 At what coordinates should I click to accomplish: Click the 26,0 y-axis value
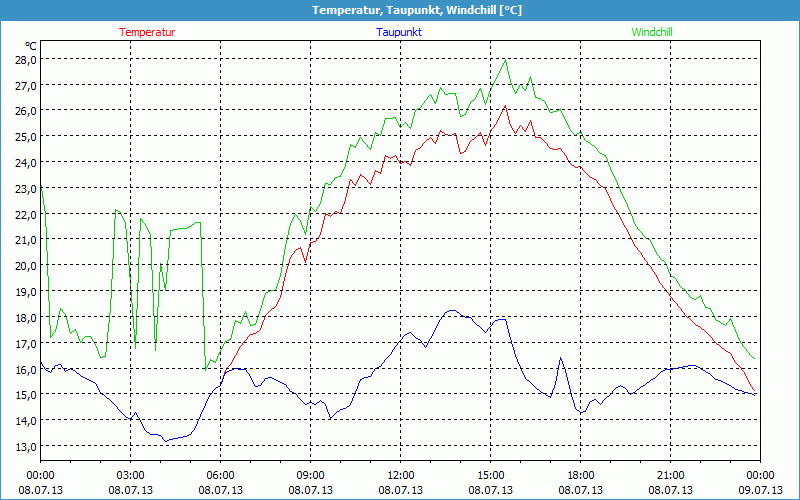tap(27, 111)
